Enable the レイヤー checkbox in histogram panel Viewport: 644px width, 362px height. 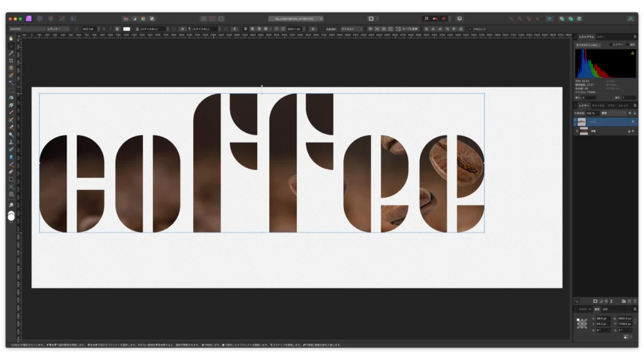610,45
